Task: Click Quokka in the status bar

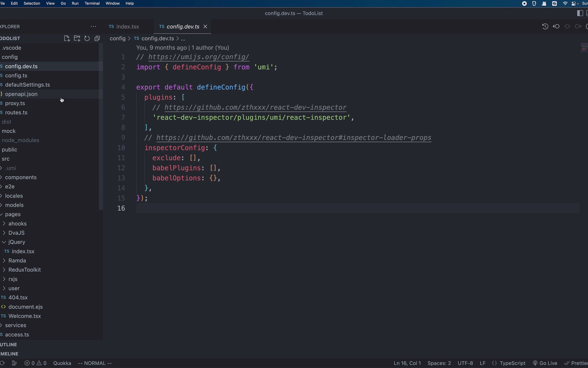Action: point(62,363)
